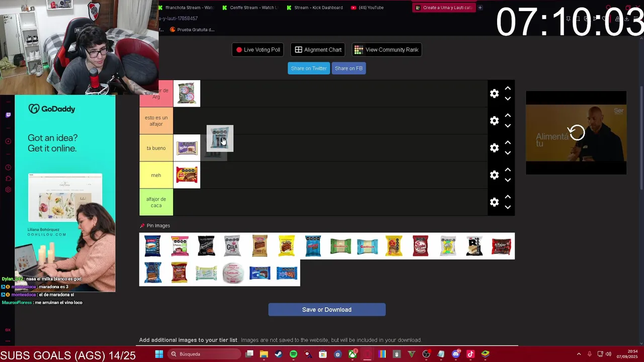
Task: Select the yellow 'meh' tier label
Action: tap(156, 175)
